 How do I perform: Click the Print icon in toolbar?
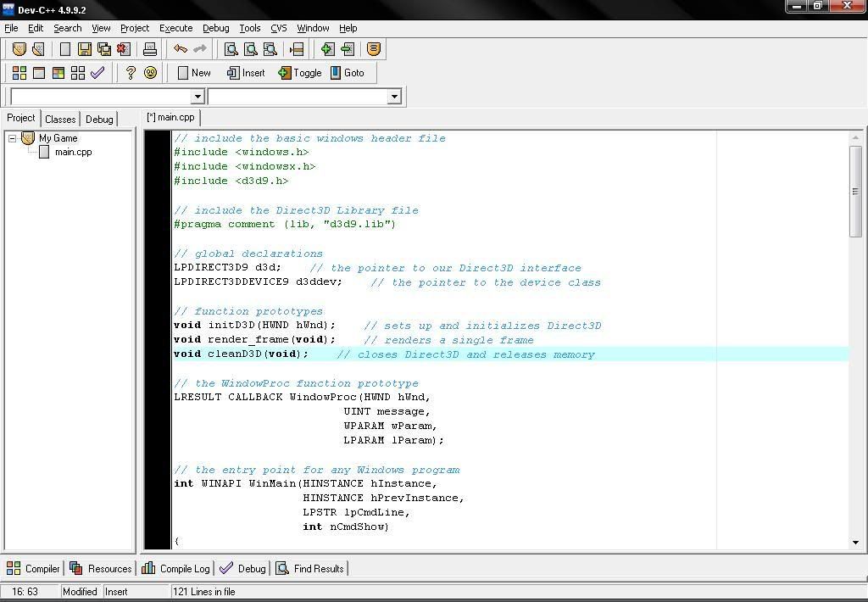(150, 49)
